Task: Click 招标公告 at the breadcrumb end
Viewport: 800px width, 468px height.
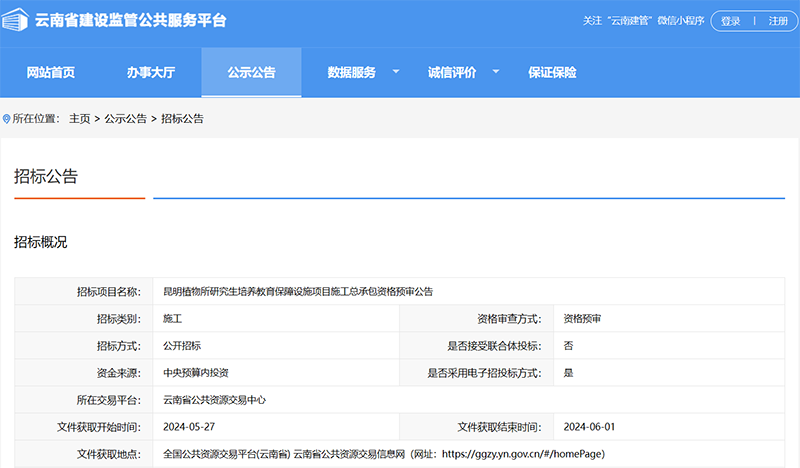Action: (x=182, y=118)
